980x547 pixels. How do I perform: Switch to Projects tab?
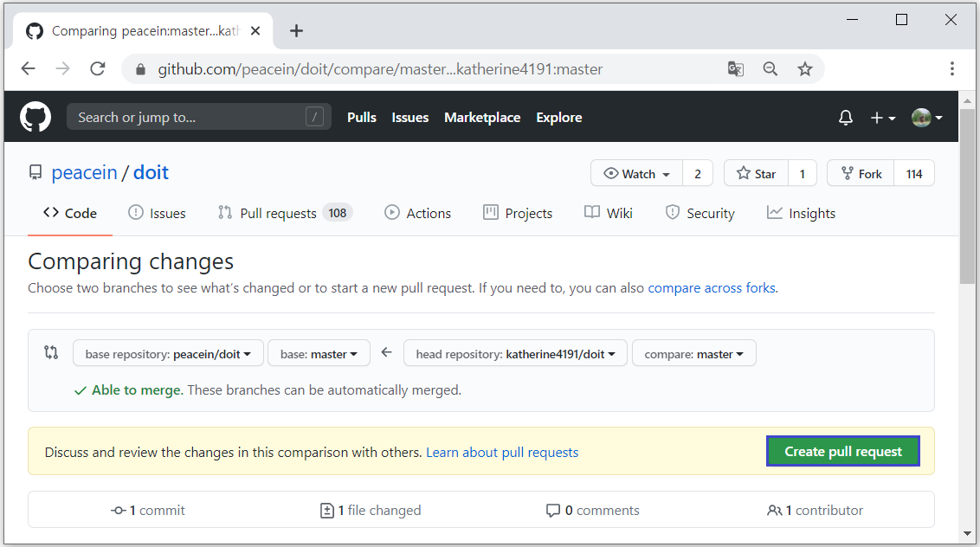[x=518, y=213]
